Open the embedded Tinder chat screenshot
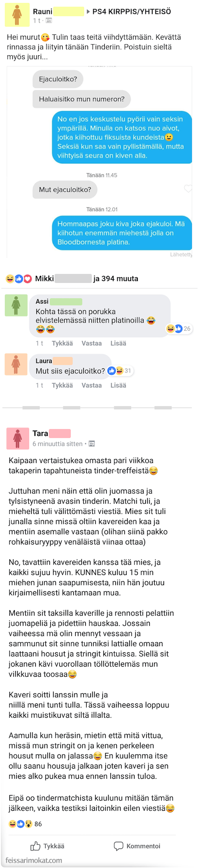This screenshot has height=868, width=199. click(99, 162)
